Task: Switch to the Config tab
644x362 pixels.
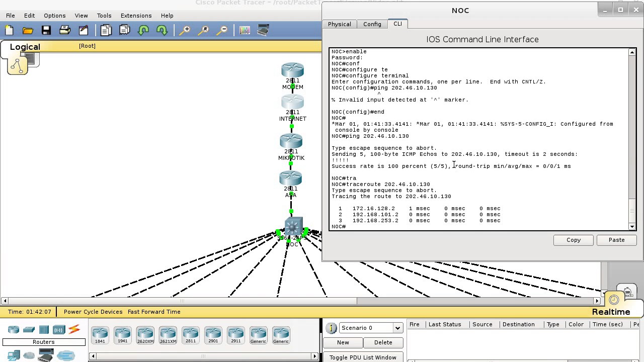Action: point(372,24)
